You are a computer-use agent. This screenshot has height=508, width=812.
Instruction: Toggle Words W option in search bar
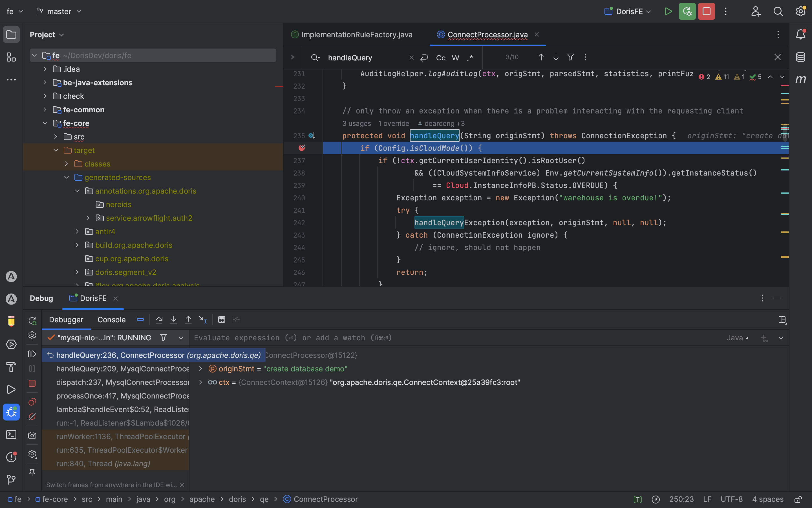click(x=455, y=58)
